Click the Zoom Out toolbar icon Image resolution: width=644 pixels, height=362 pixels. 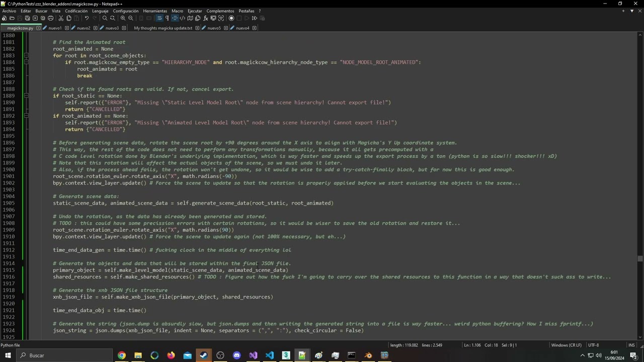coord(130,18)
